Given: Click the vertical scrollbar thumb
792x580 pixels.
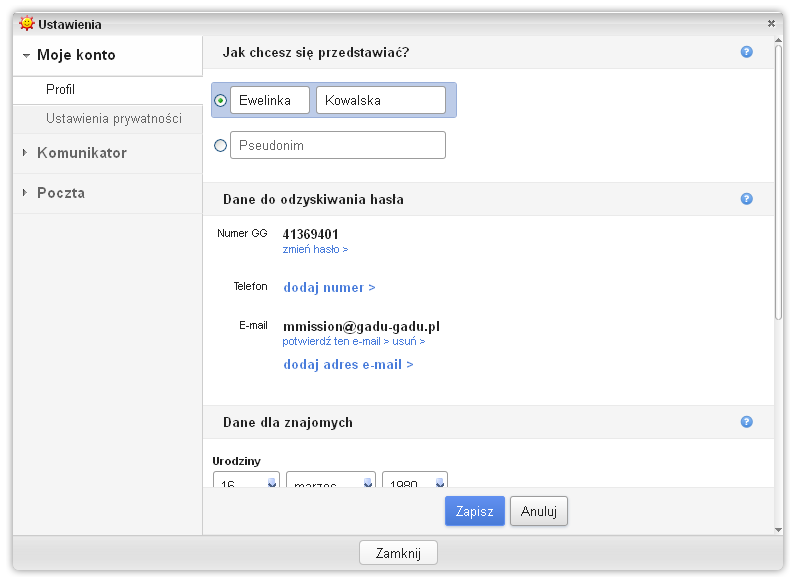Looking at the screenshot, I should click(x=778, y=180).
